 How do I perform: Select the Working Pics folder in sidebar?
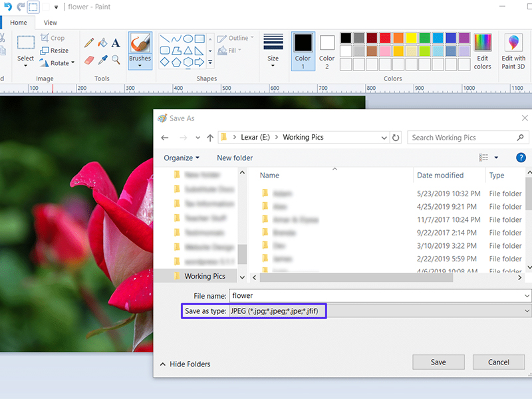203,276
